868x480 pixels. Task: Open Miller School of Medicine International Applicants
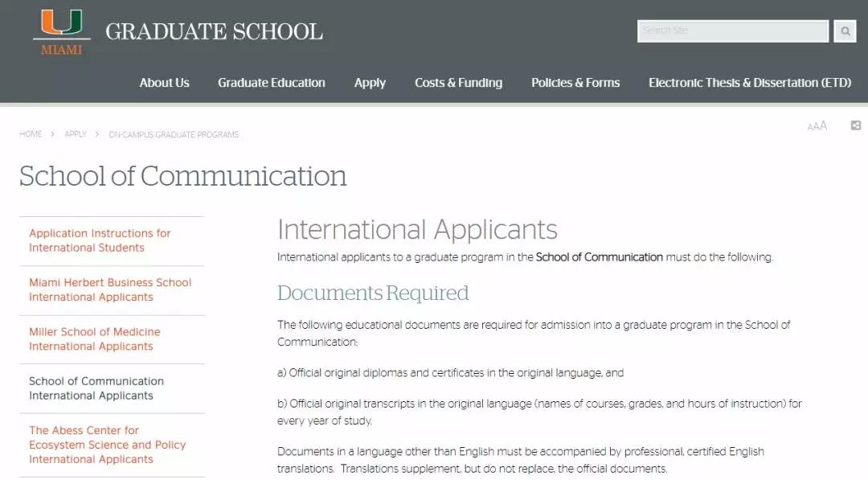[x=95, y=338]
